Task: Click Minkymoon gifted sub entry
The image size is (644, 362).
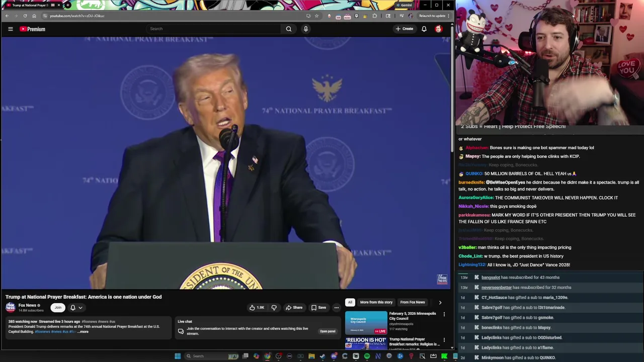Action: pos(518,357)
